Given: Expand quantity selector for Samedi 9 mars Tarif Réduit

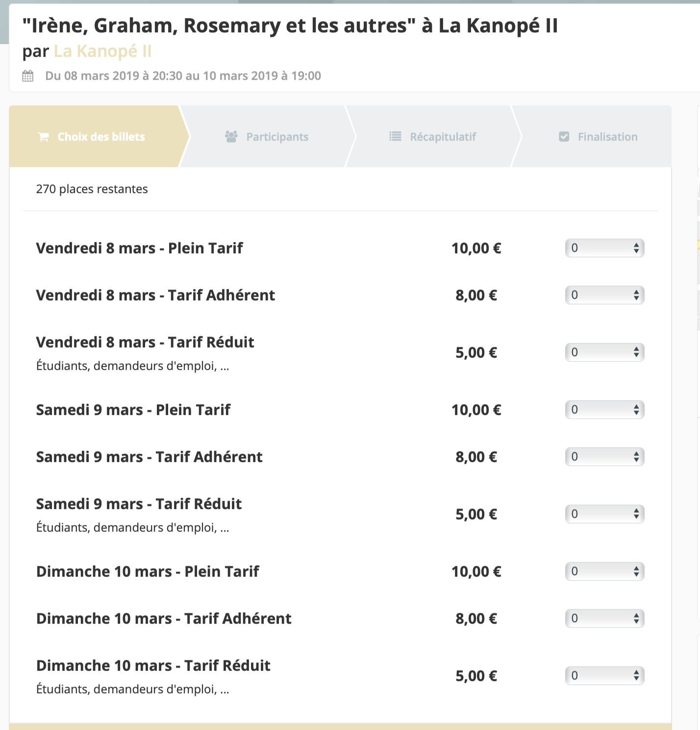Looking at the screenshot, I should 604,514.
